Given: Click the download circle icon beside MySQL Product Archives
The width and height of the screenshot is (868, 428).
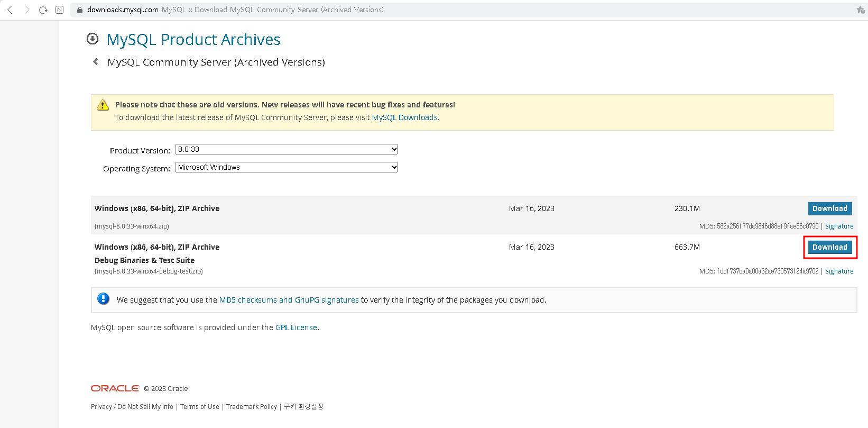Looking at the screenshot, I should (93, 39).
